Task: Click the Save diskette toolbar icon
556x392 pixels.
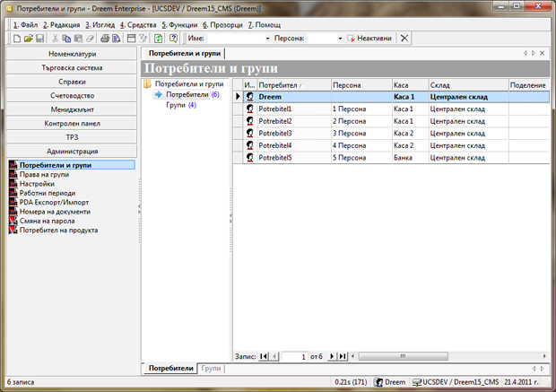Action: (39, 39)
